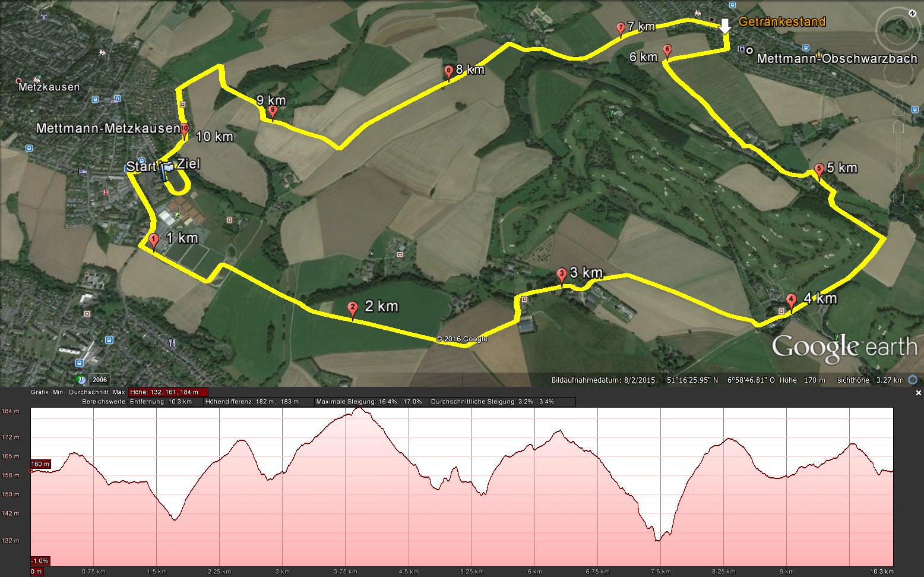Close the elevation profile panel
The image size is (924, 577).
[x=918, y=393]
